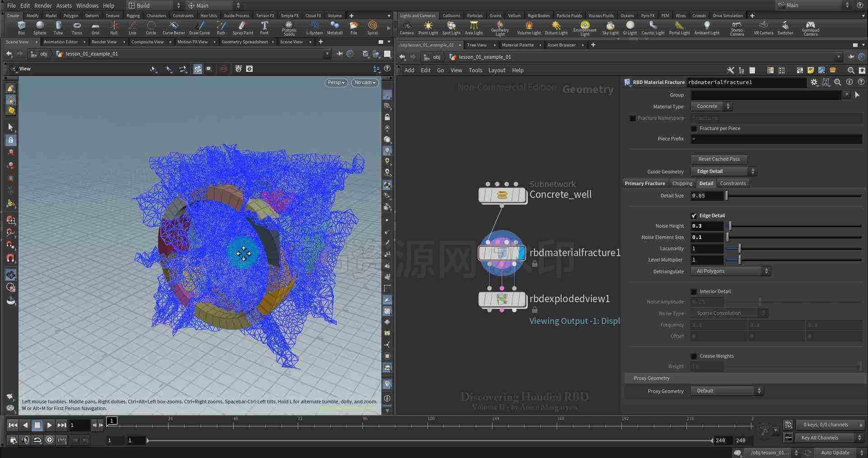Adjust the Noise Height slider
The height and width of the screenshot is (458, 868).
(x=793, y=226)
